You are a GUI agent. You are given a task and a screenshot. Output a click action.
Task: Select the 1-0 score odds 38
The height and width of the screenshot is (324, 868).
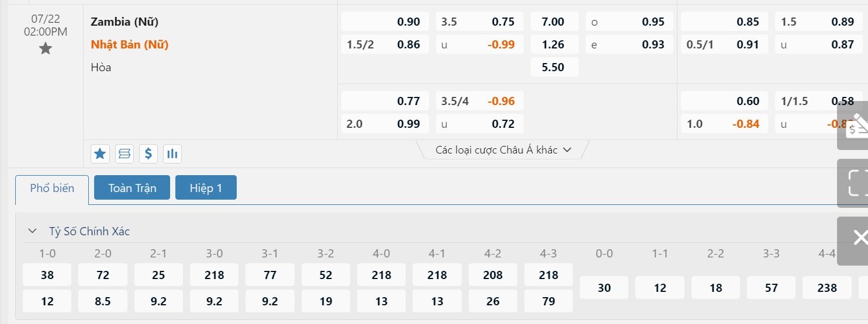pyautogui.click(x=47, y=275)
